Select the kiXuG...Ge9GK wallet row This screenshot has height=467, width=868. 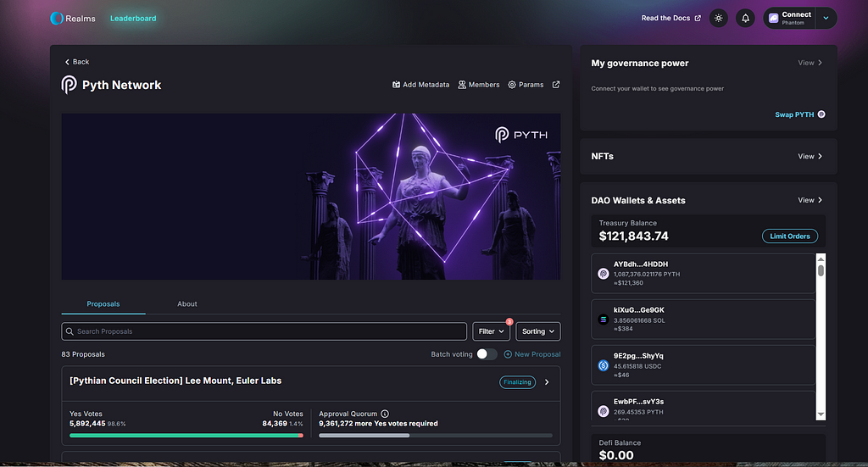[x=703, y=320]
